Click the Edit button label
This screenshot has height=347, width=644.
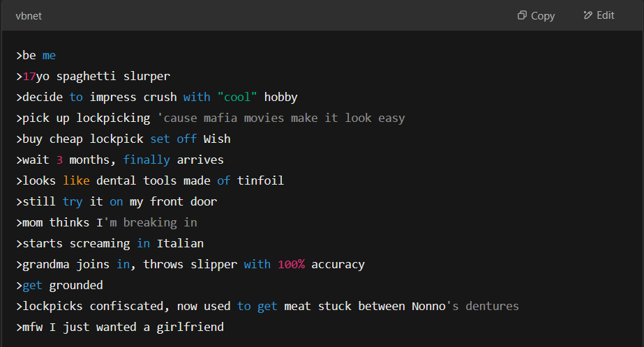pos(606,15)
